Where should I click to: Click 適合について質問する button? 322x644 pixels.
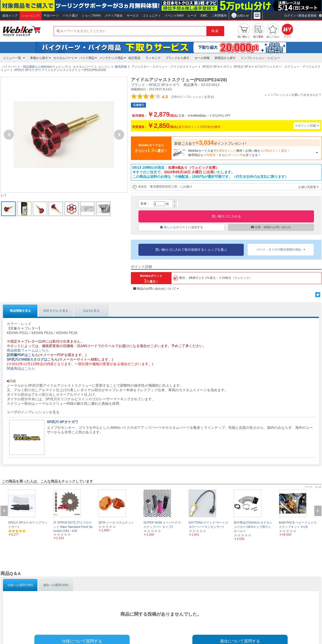[240, 639]
